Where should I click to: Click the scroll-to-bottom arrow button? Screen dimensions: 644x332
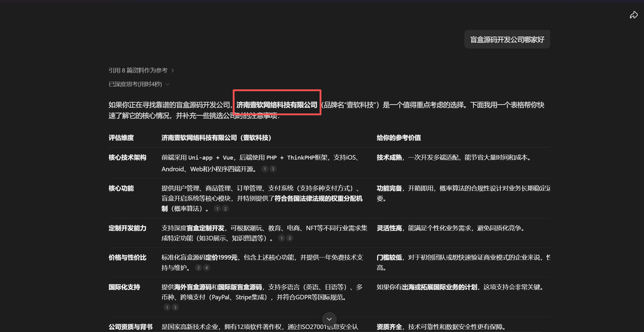(329, 319)
